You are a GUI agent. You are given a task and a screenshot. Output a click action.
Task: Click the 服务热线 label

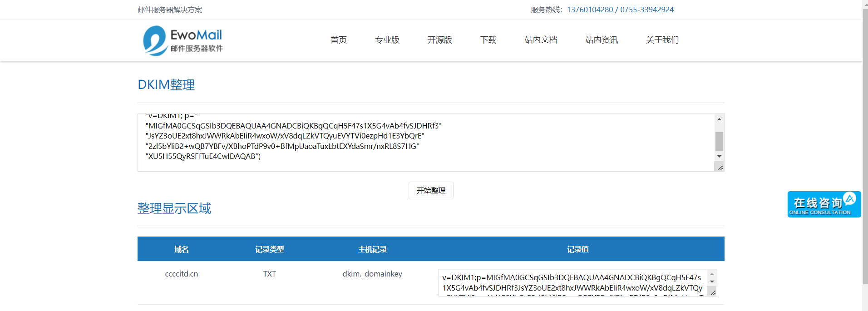click(x=547, y=10)
